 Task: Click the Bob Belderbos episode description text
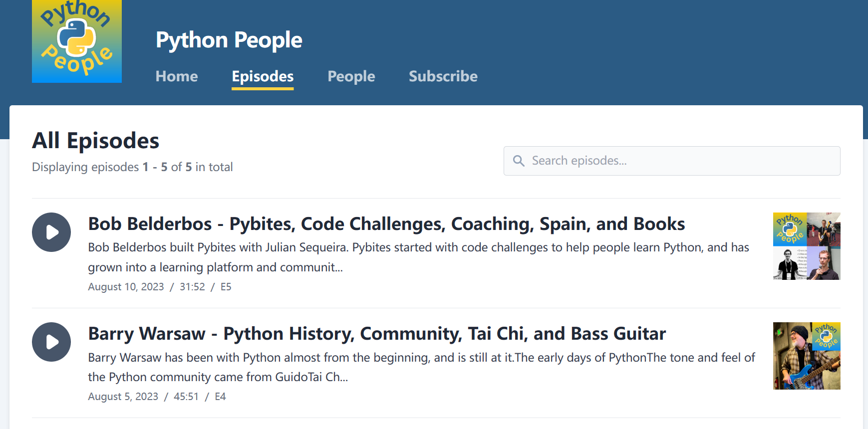click(418, 257)
